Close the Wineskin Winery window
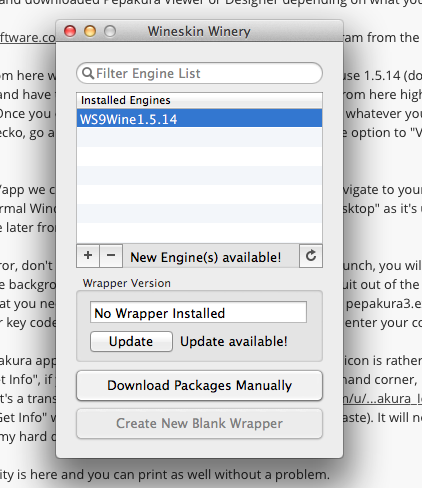The width and height of the screenshot is (422, 488). [70, 31]
